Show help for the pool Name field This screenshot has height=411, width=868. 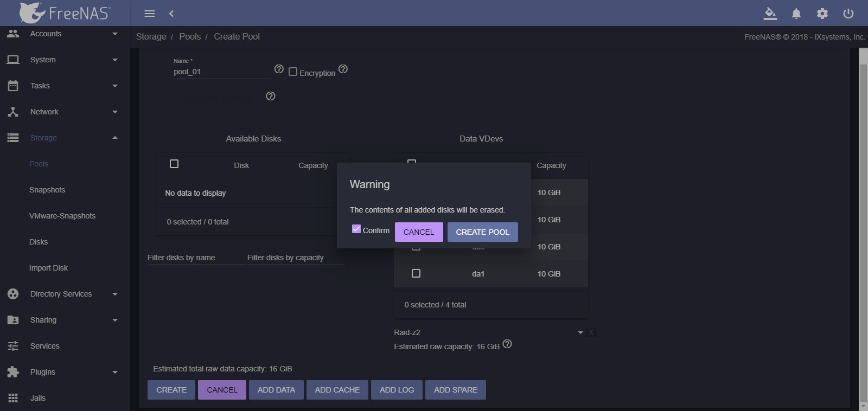click(279, 69)
